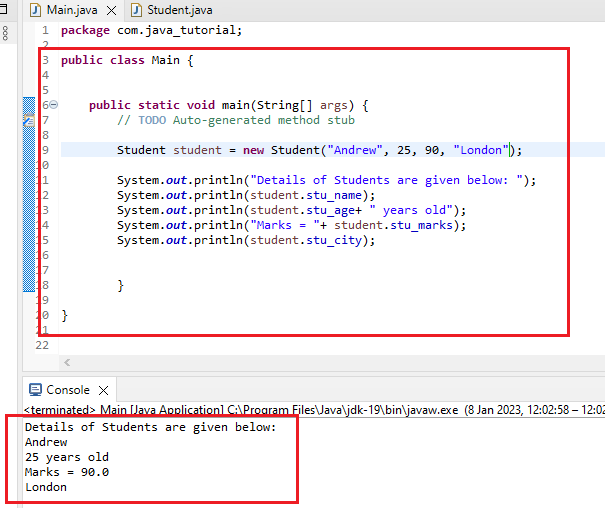Click 'public class Main {' line
The height and width of the screenshot is (508, 605).
point(127,60)
